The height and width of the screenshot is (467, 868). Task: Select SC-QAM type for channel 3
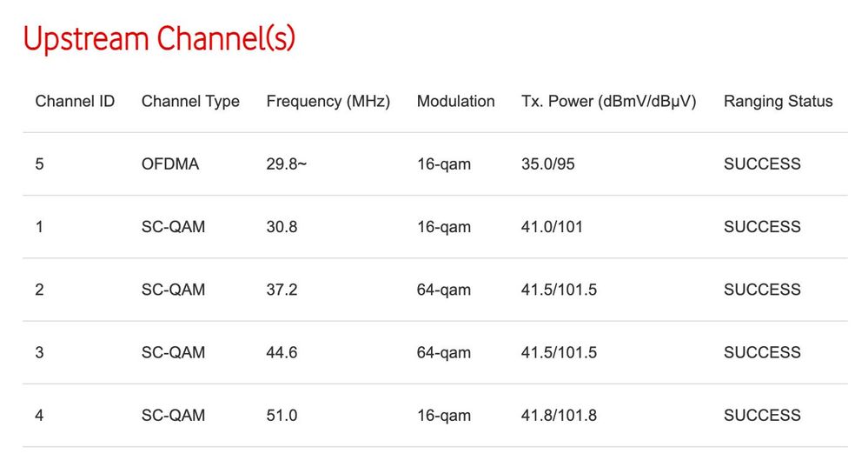point(173,352)
